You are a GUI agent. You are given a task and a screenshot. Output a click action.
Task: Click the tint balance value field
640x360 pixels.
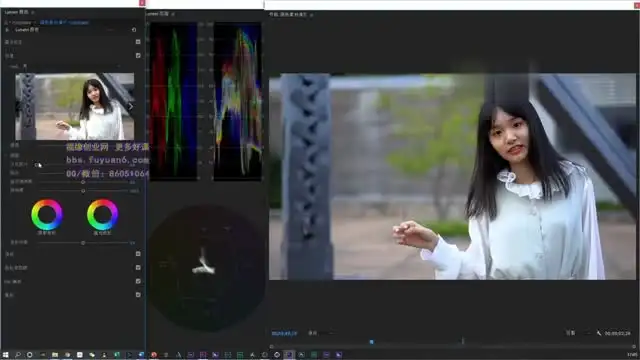point(133,243)
